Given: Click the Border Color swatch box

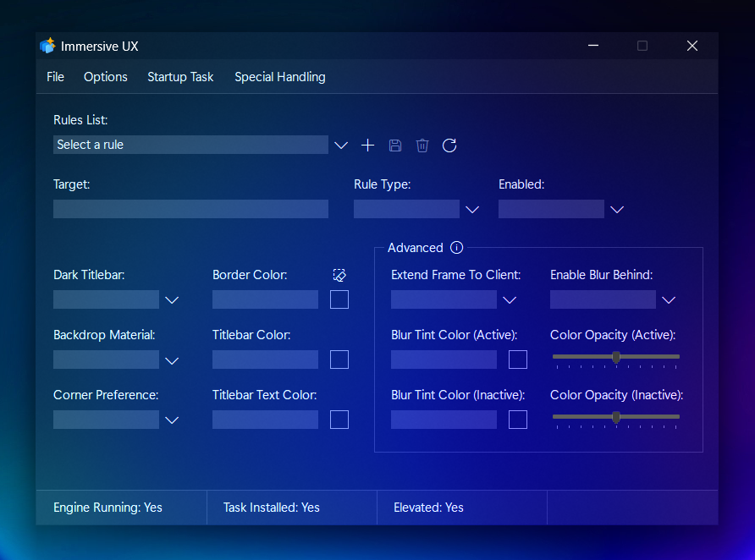Looking at the screenshot, I should (x=339, y=299).
